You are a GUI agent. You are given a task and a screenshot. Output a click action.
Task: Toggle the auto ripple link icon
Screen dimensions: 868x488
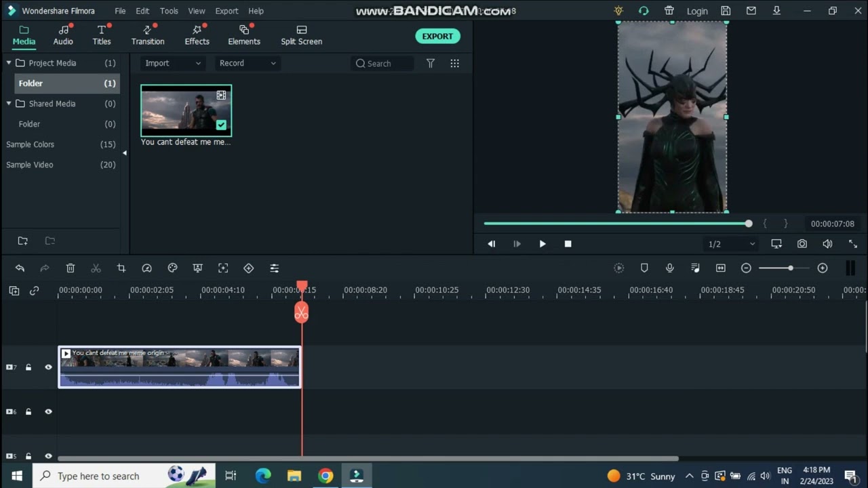[x=34, y=291]
